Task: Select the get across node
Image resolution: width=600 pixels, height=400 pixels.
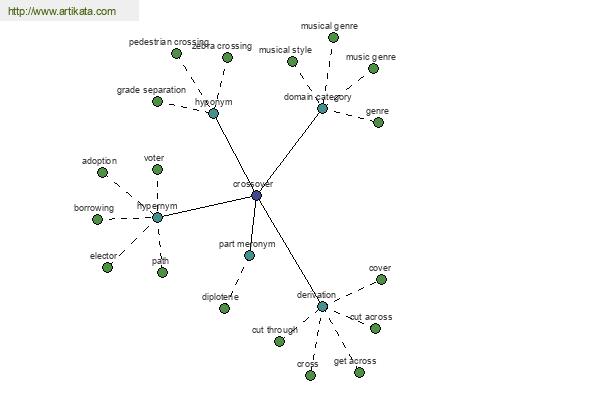Action: tap(359, 372)
